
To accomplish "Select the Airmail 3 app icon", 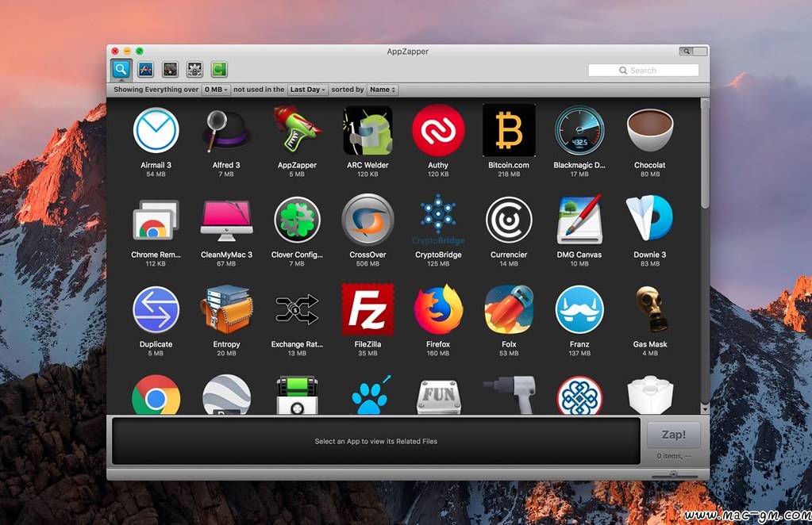I will coord(156,130).
